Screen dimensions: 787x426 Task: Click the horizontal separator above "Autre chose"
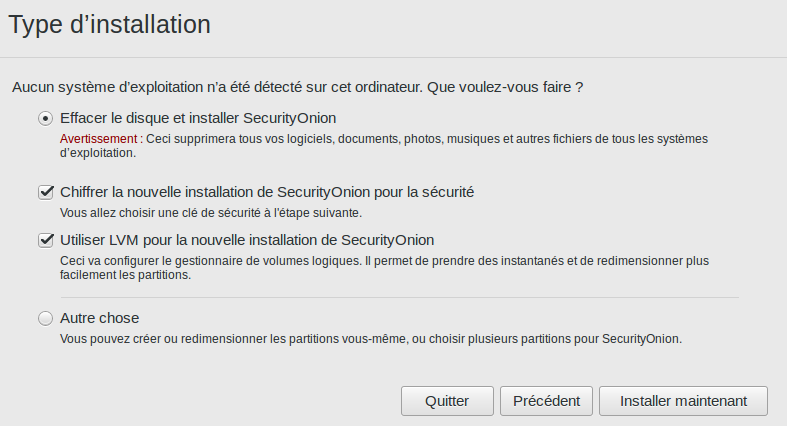(399, 297)
